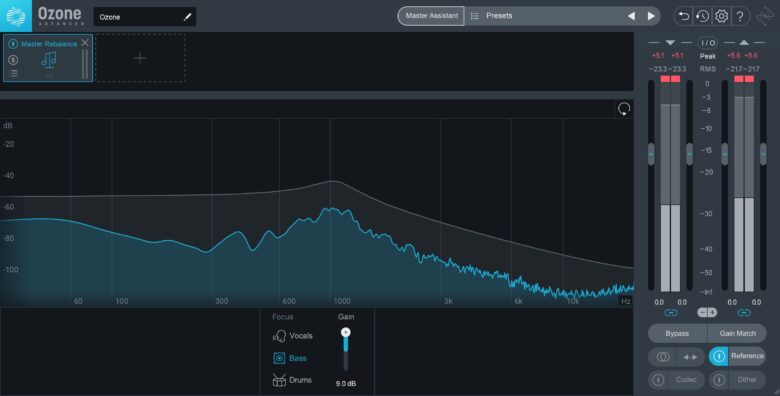Viewport: 780px width, 396px height.
Task: Click the I/O meter options button
Action: (x=707, y=43)
